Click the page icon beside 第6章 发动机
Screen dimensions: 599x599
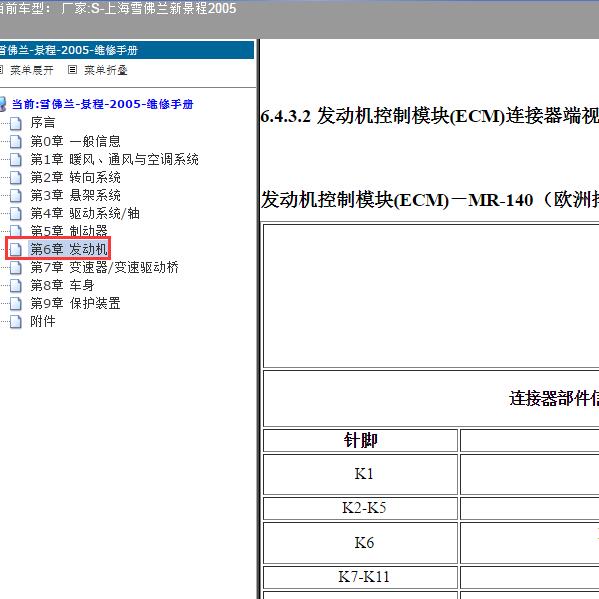16,249
